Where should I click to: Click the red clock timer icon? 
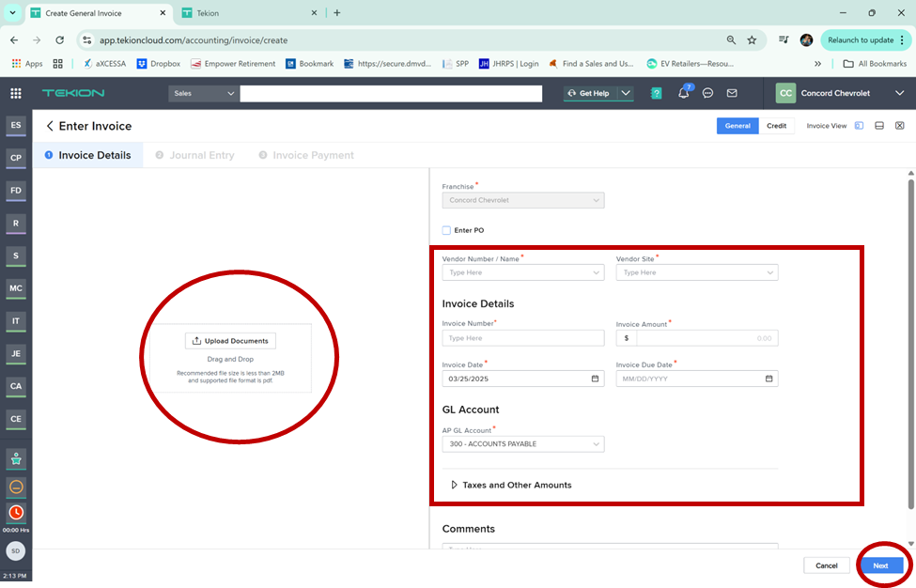[16, 513]
